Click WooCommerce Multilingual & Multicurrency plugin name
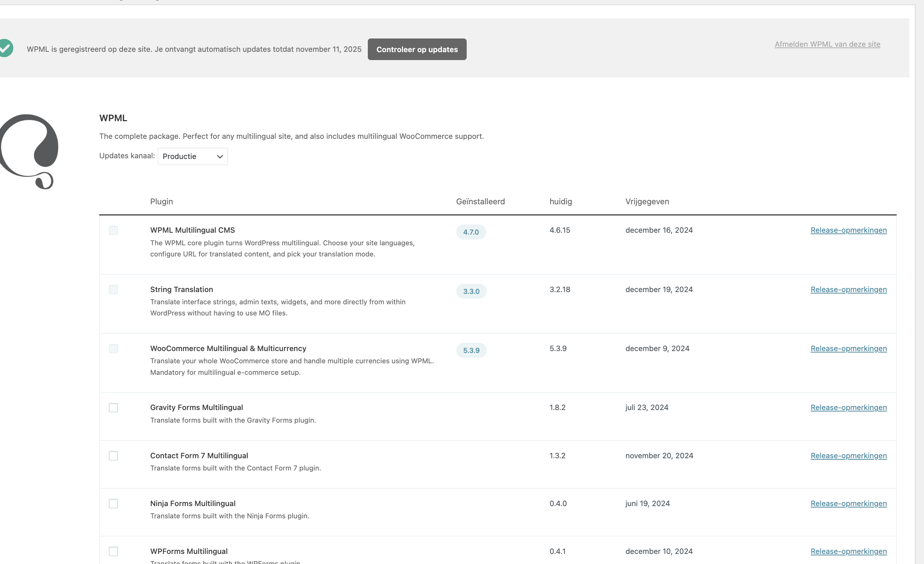This screenshot has width=924, height=564. click(228, 348)
